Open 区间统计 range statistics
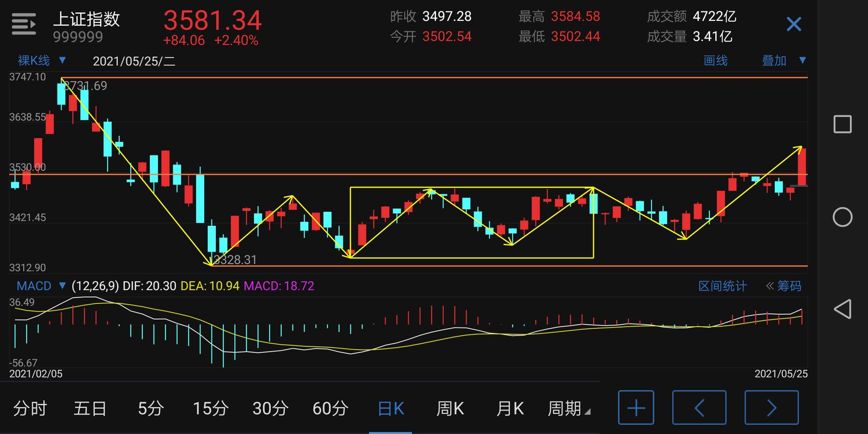This screenshot has height=434, width=868. click(722, 286)
